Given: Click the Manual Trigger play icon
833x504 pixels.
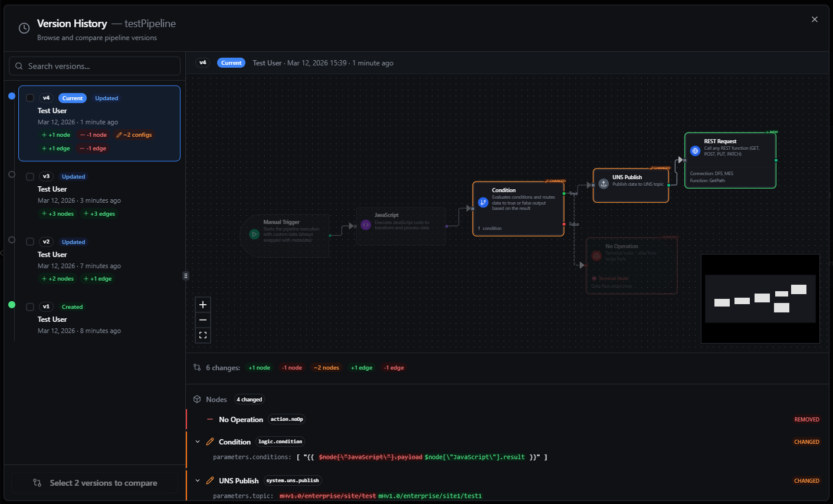Looking at the screenshot, I should (x=254, y=234).
